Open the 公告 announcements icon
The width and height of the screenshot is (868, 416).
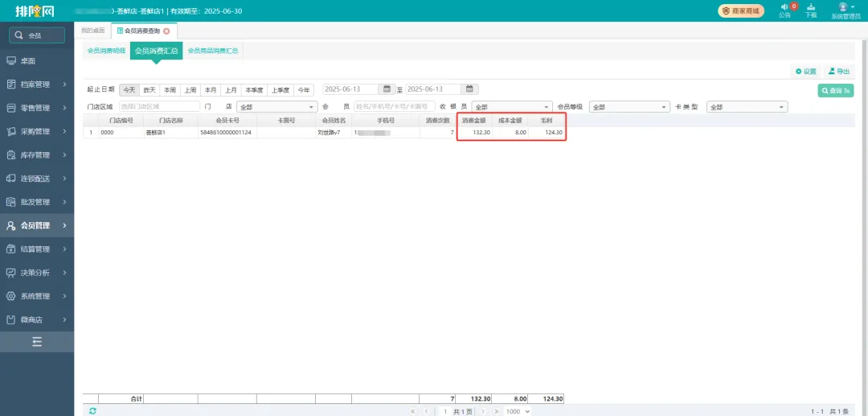[784, 10]
